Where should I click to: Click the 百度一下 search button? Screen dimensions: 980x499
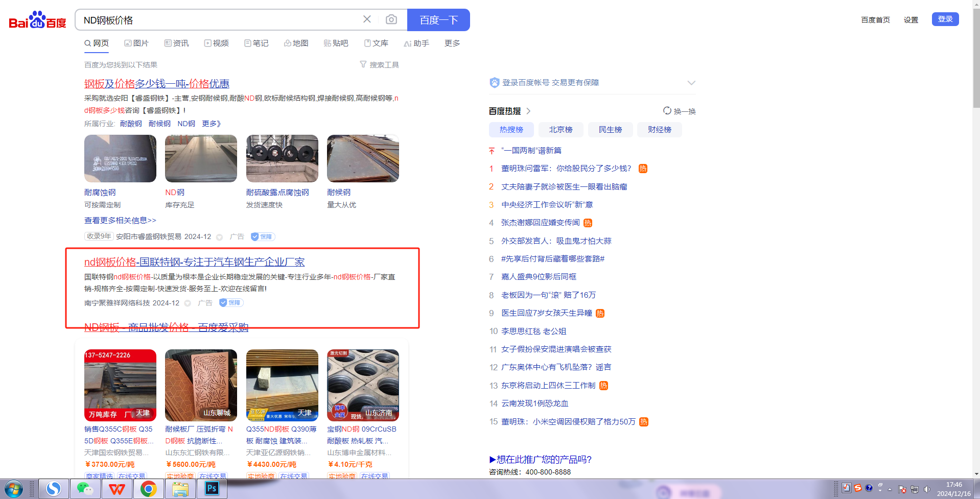click(438, 20)
